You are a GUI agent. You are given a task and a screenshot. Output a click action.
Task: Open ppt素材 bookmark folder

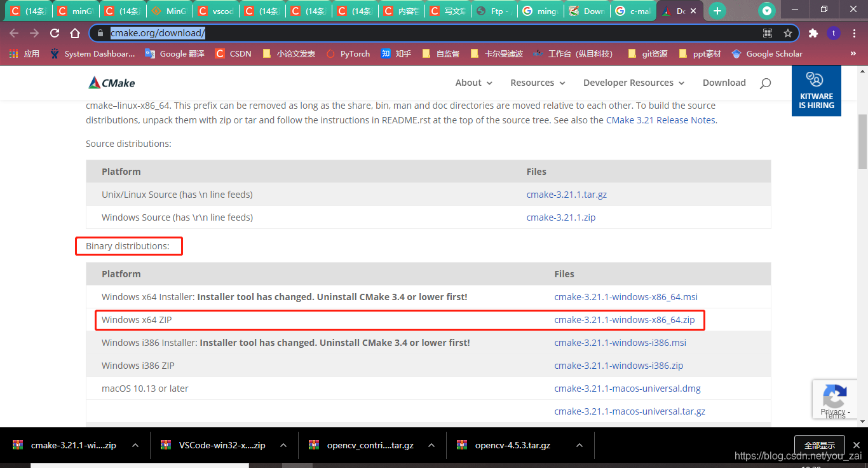pos(700,54)
